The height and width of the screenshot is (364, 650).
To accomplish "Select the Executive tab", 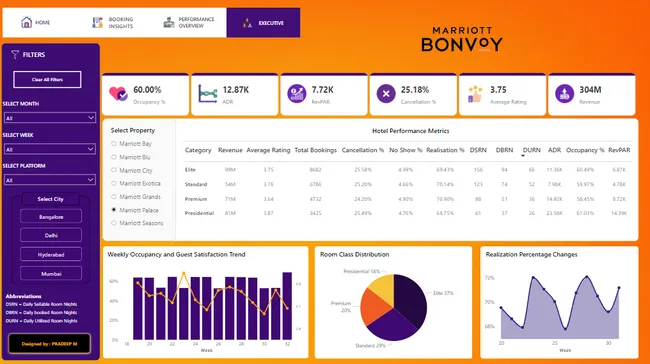I will point(263,23).
